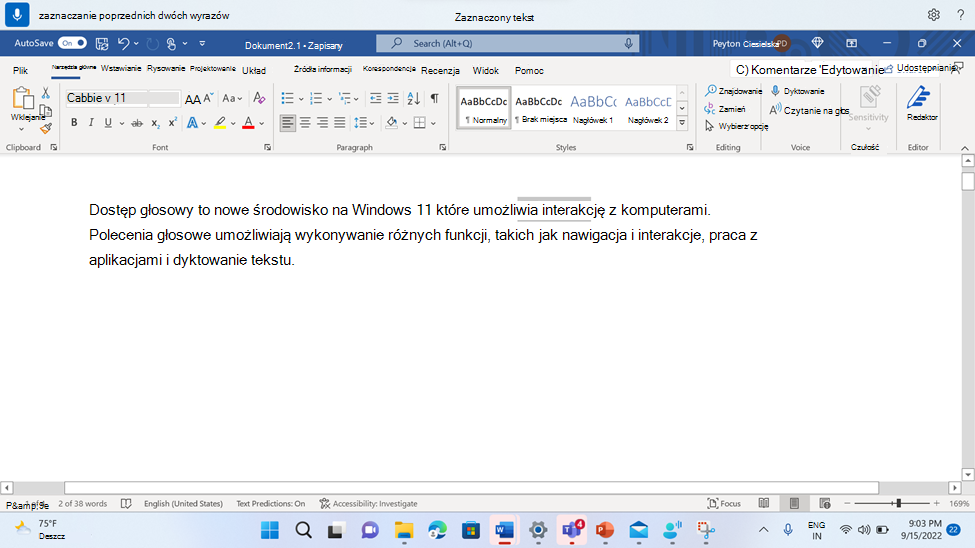Click the numbered list icon

pyautogui.click(x=316, y=98)
